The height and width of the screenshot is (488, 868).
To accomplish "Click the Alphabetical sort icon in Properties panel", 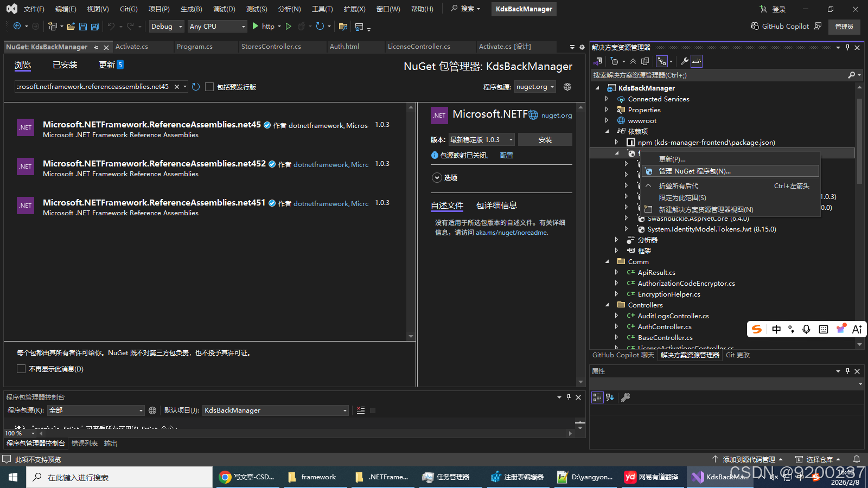I will [610, 397].
